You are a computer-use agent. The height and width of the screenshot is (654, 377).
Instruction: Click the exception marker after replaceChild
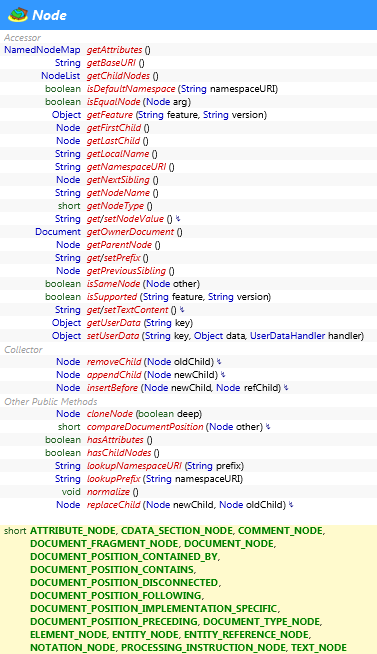point(291,505)
